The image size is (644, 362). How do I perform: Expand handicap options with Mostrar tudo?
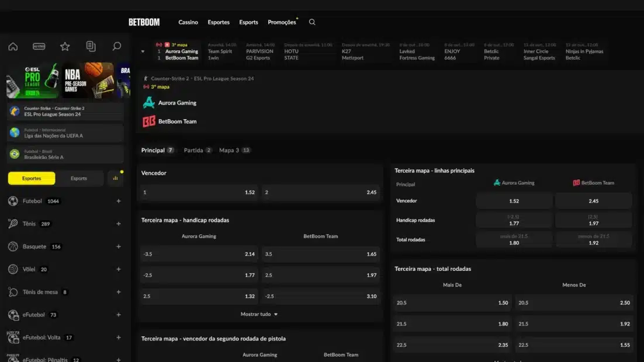pyautogui.click(x=259, y=314)
